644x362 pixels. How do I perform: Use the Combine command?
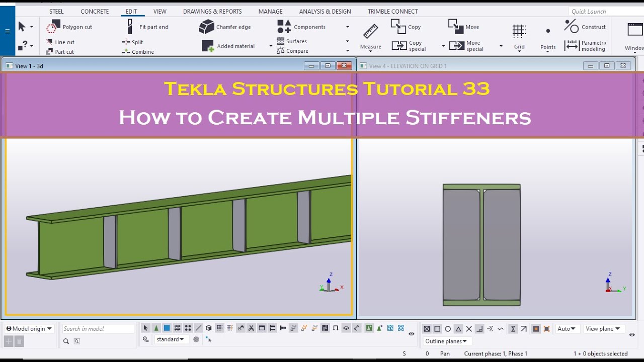(x=138, y=52)
